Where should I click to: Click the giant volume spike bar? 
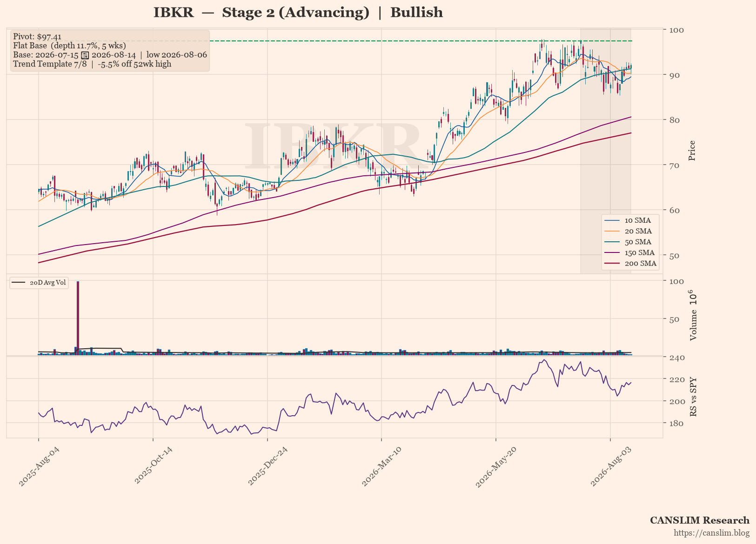[x=78, y=318]
